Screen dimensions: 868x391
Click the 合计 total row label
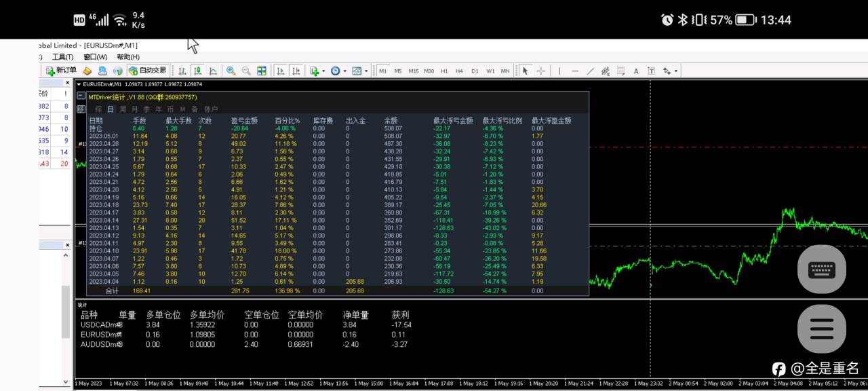pos(112,291)
